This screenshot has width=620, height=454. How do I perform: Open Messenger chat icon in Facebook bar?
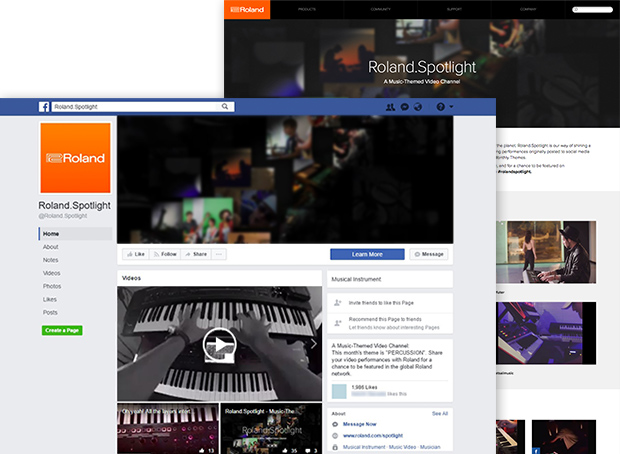[405, 107]
